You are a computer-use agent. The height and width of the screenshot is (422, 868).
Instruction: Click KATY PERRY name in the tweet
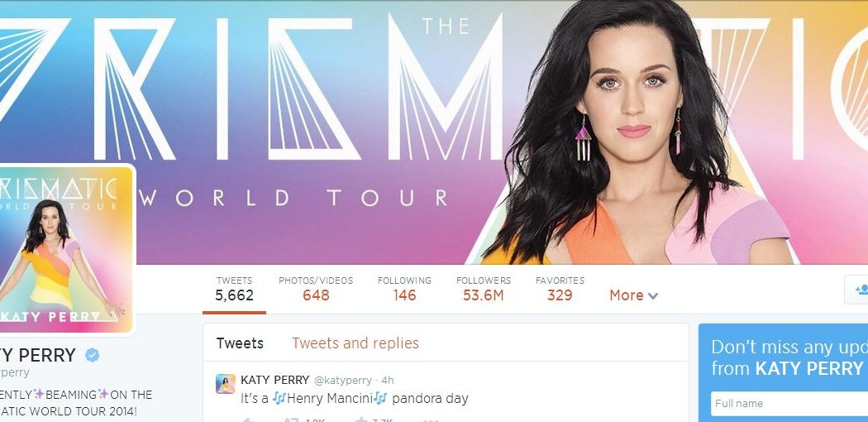click(x=274, y=381)
